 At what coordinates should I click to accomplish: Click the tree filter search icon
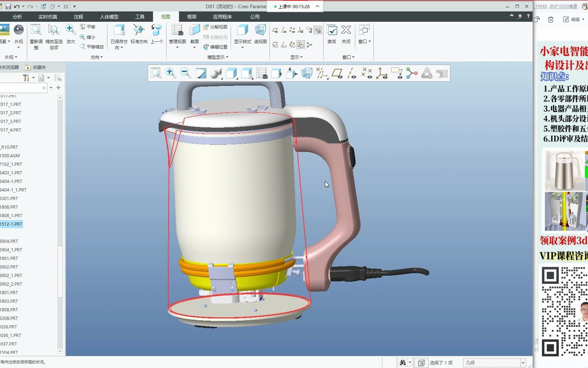pyautogui.click(x=58, y=78)
